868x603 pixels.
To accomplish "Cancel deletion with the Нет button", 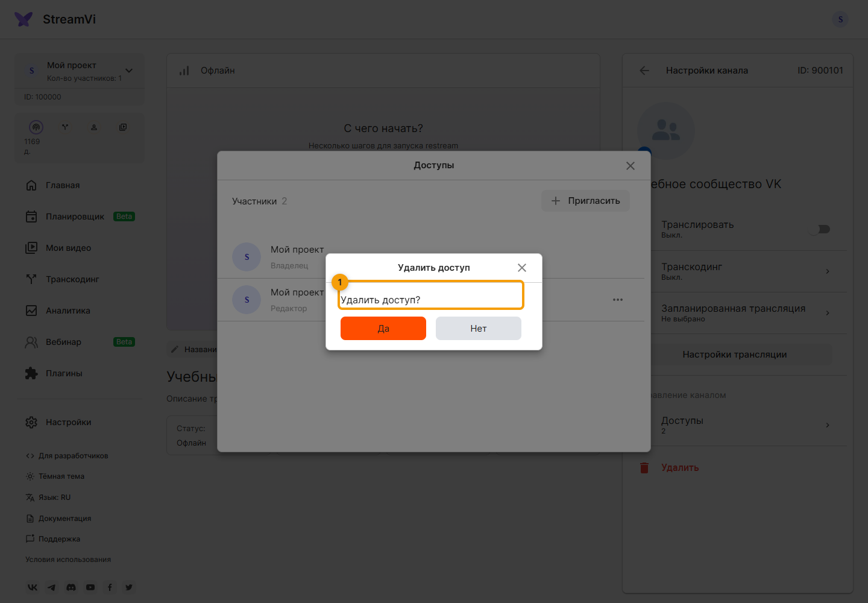I will coord(479,329).
